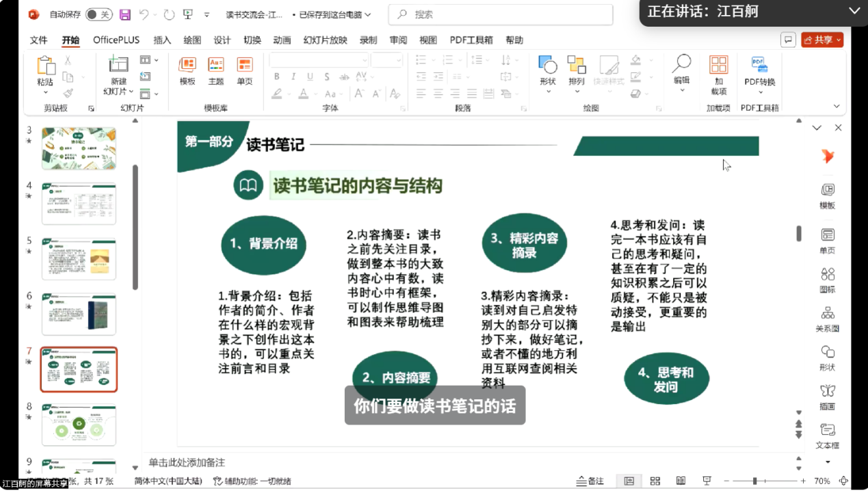
Task: Select slide 8 thumbnail in slide panel
Action: coord(79,425)
